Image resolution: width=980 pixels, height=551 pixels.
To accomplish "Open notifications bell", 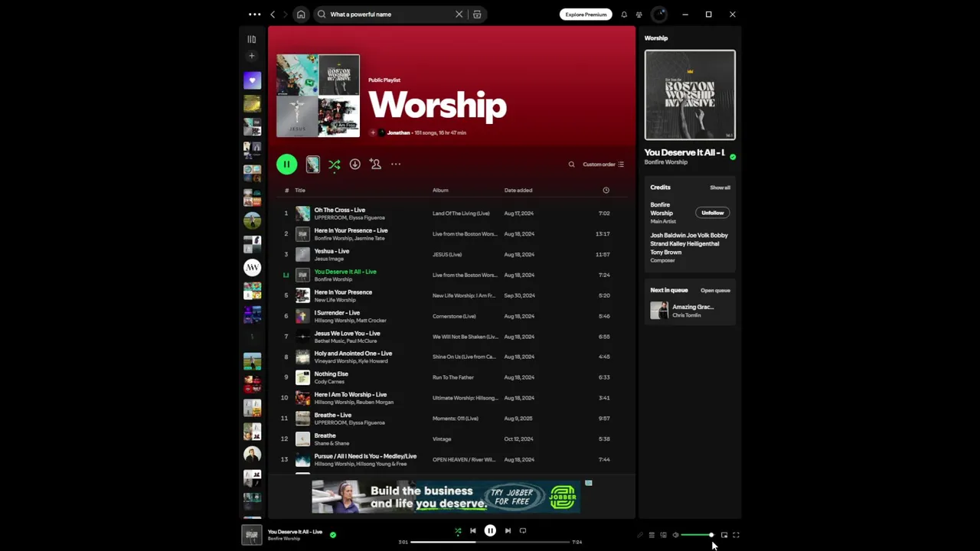I will pyautogui.click(x=624, y=14).
